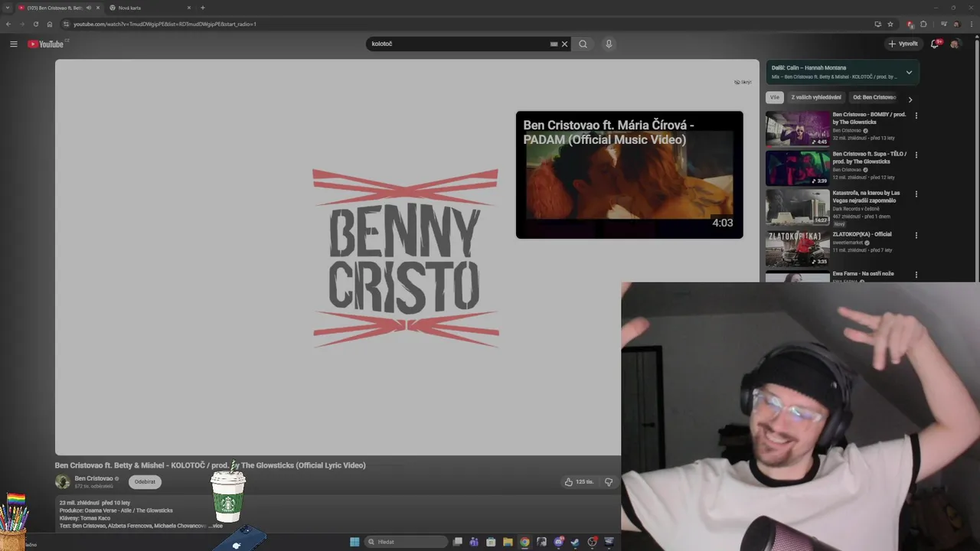This screenshot has height=551, width=980.
Task: Open suggested PADAM Official Music Video card
Action: coord(629,174)
